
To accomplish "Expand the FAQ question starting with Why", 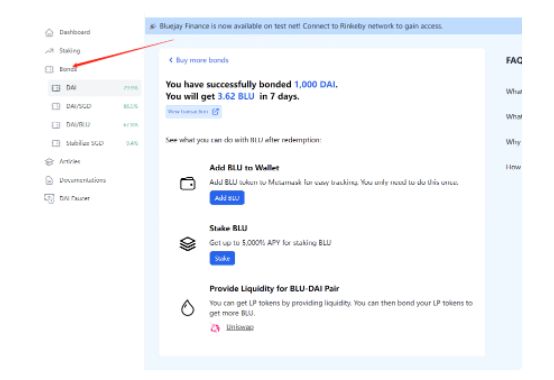I will click(x=513, y=142).
